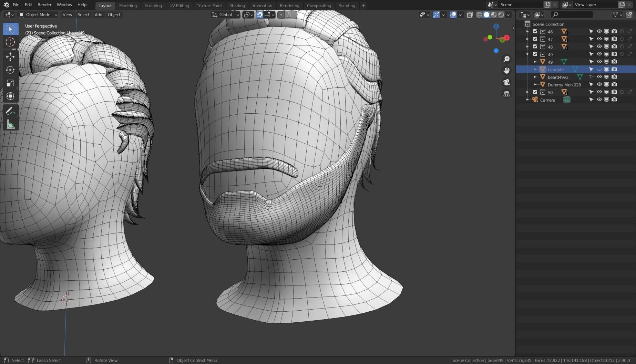Image resolution: width=636 pixels, height=364 pixels.
Task: Open the File menu
Action: pos(16,5)
